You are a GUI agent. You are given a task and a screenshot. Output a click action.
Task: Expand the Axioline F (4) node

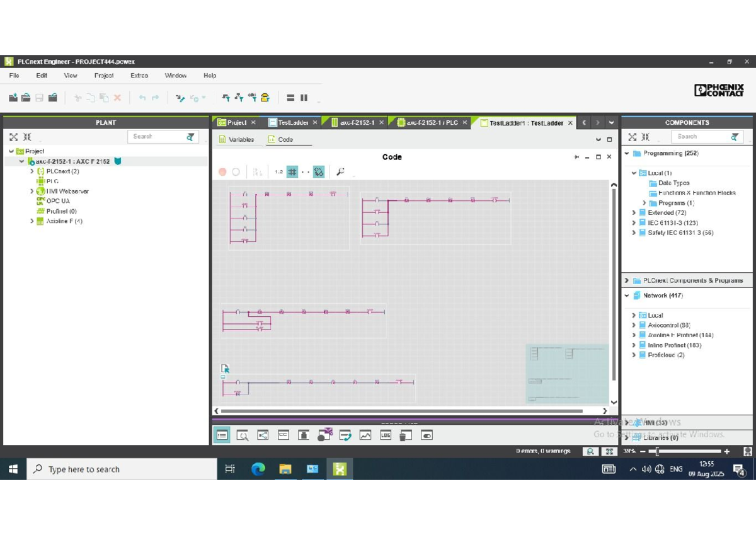32,221
